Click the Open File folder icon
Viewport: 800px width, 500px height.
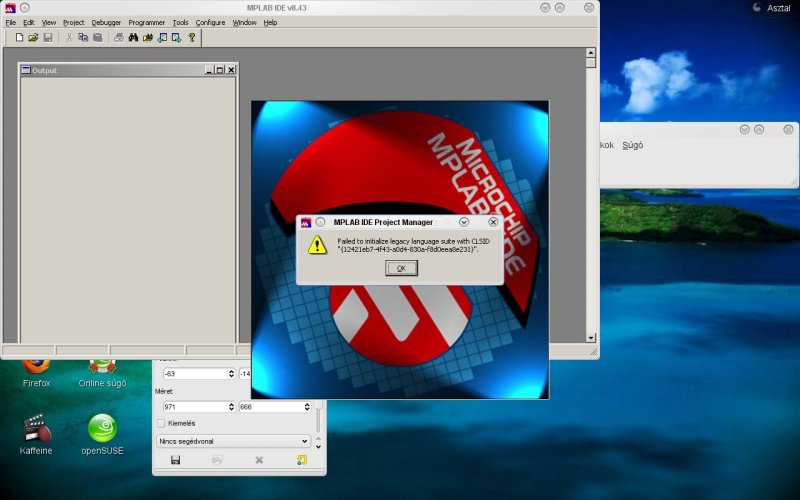pos(33,37)
